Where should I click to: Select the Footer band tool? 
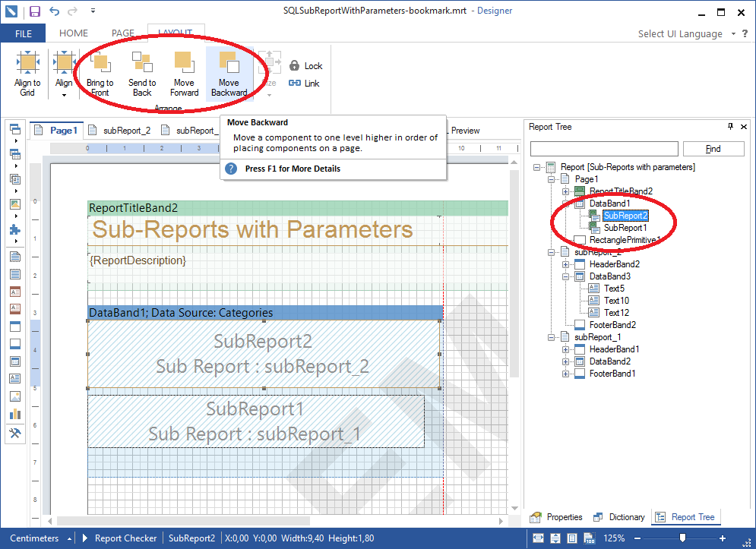click(15, 344)
